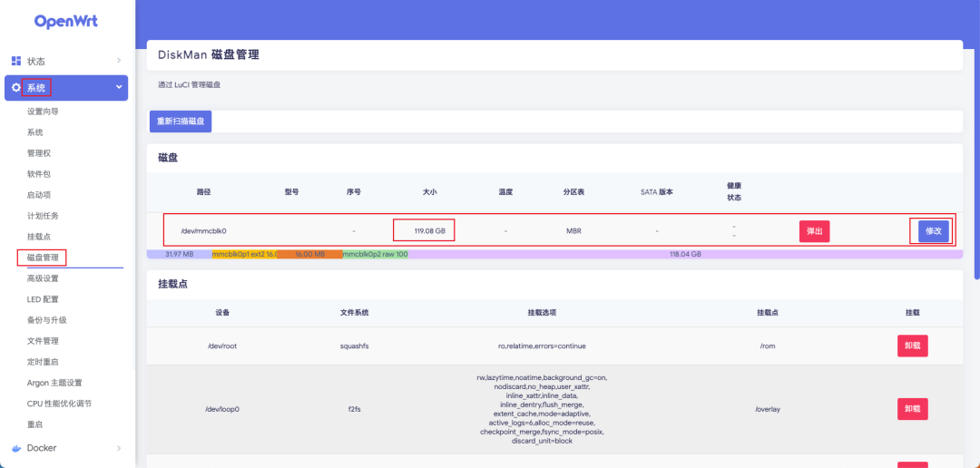This screenshot has height=468, width=980.
Task: Open Argon 主题设置 page
Action: point(54,383)
